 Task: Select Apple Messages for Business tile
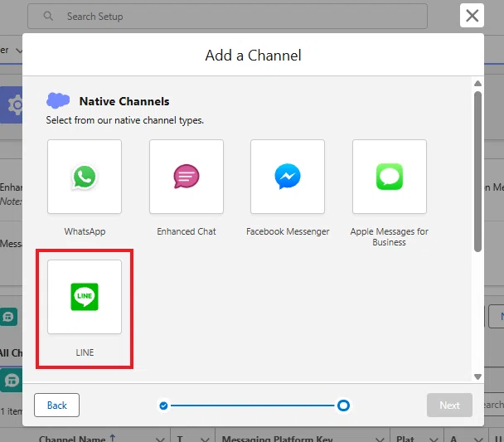click(x=390, y=177)
